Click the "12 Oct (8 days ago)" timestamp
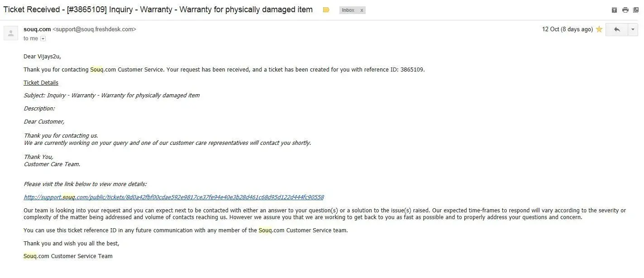The height and width of the screenshot is (278, 644). (567, 29)
